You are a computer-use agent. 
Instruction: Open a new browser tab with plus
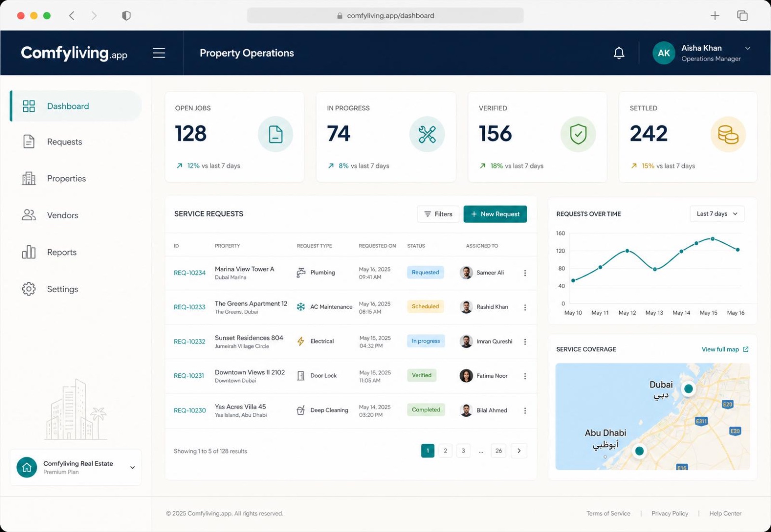click(715, 15)
